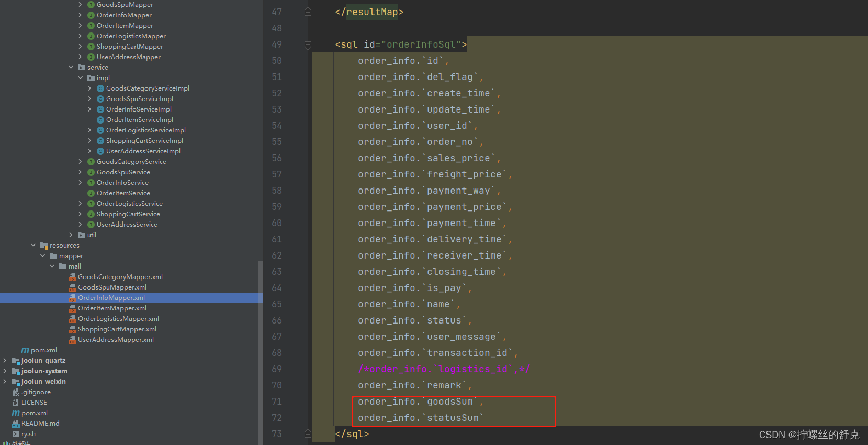Click the .gitignore file icon

[16, 392]
